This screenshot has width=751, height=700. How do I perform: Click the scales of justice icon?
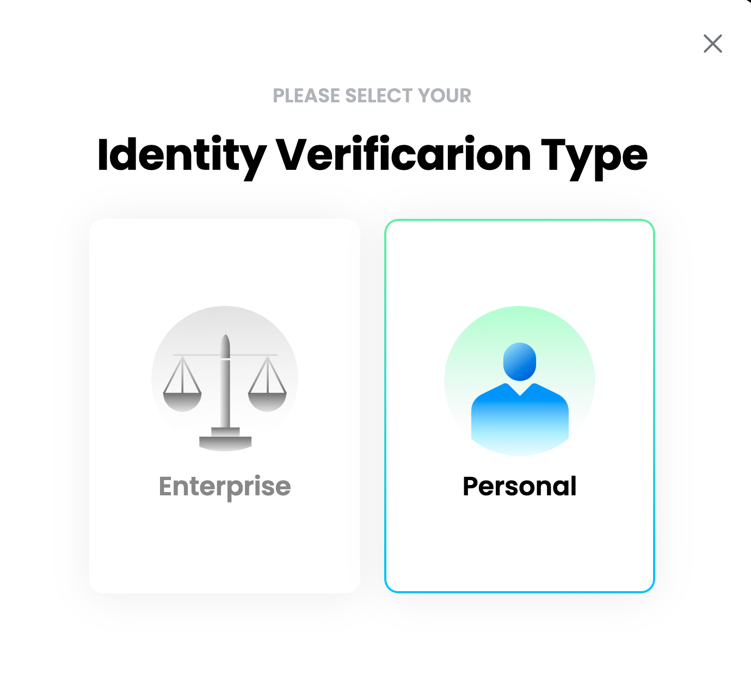click(x=225, y=392)
